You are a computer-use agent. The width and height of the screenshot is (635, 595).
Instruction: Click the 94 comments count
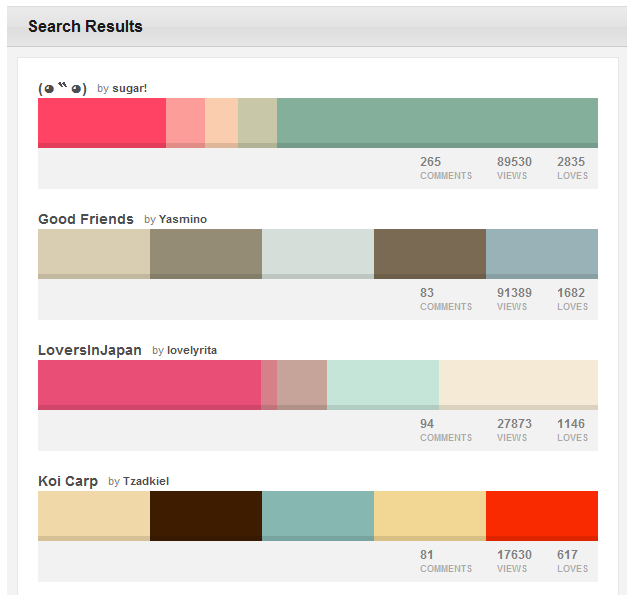(427, 424)
